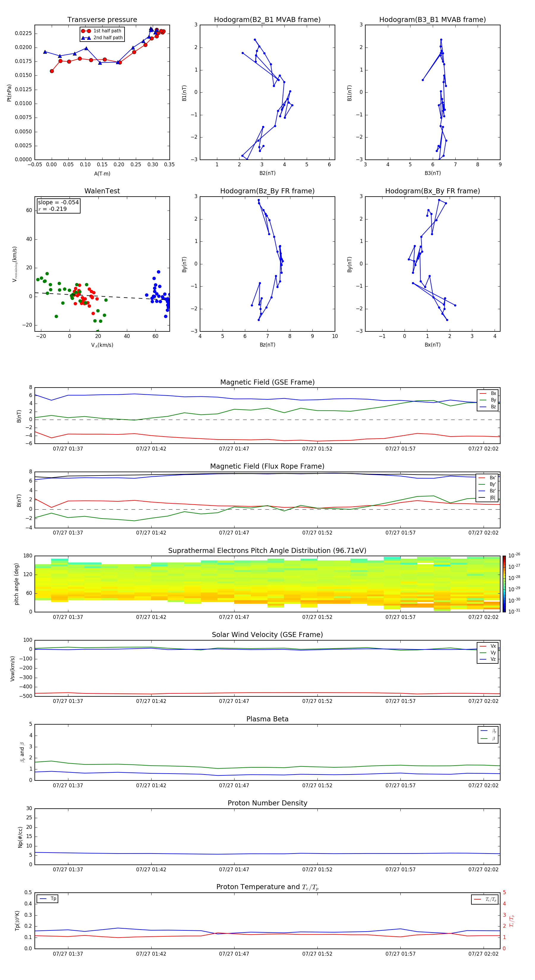Click the '07/27 02:02' tick in bottom panel

483,954
